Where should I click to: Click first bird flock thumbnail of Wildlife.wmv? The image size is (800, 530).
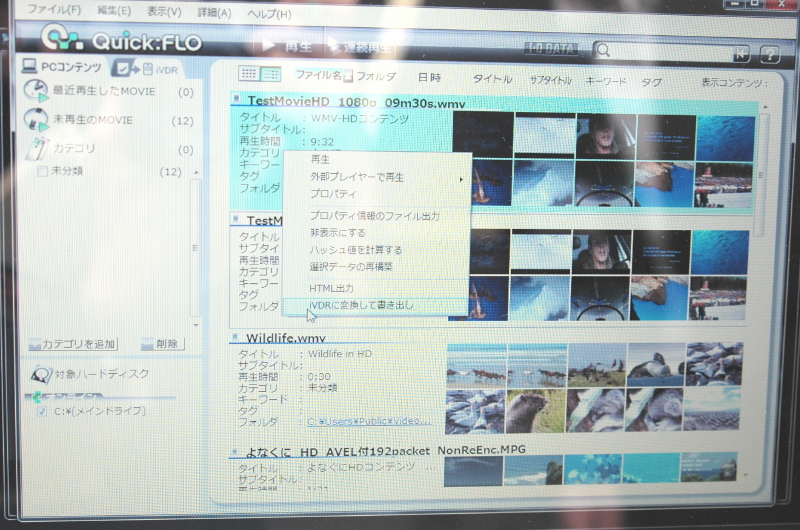476,366
